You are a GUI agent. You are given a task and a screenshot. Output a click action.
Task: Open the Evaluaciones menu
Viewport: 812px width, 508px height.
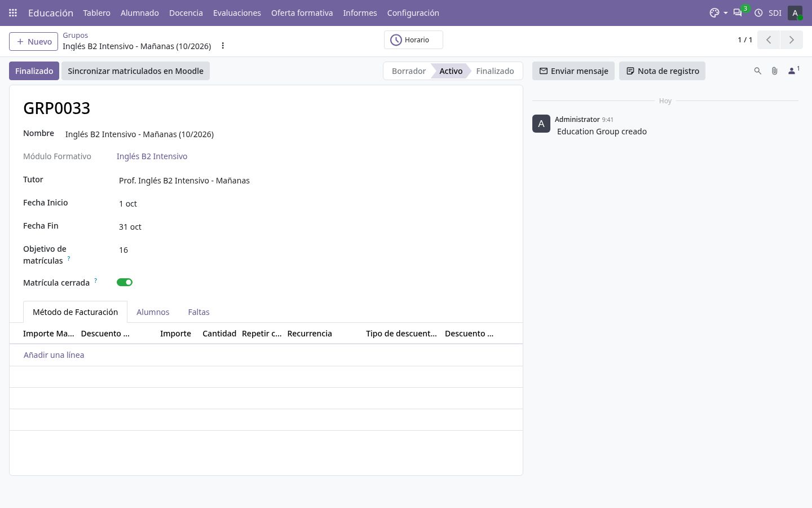237,12
